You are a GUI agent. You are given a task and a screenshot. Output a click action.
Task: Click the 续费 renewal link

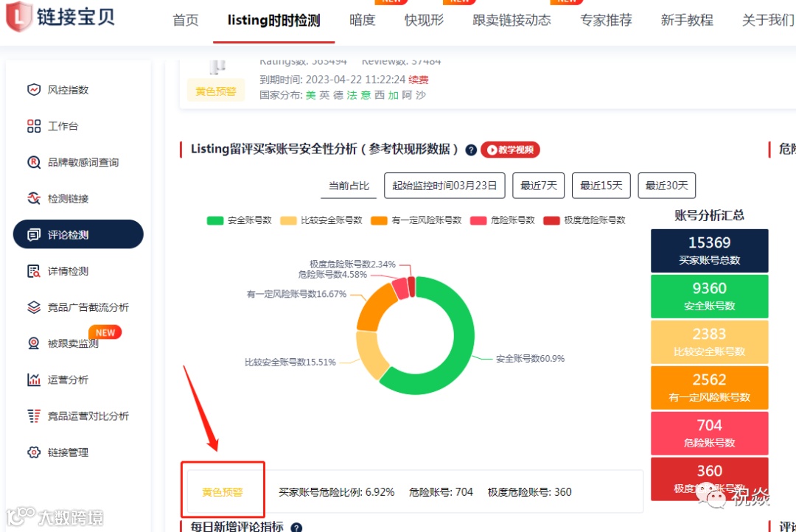[419, 80]
